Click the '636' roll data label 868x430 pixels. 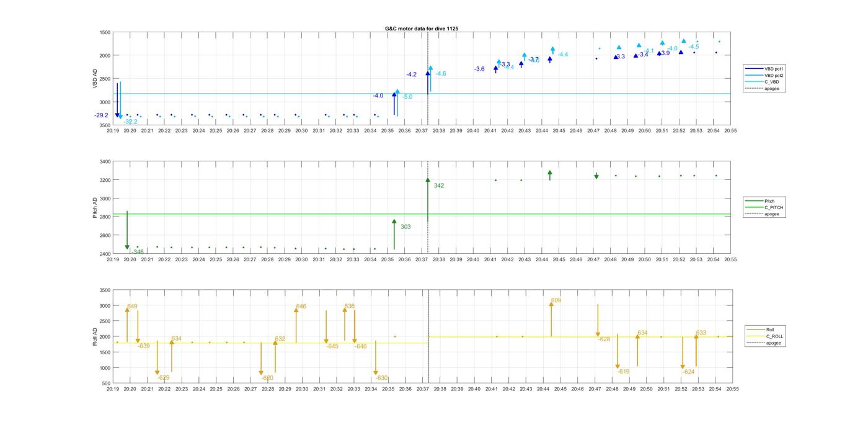click(350, 306)
